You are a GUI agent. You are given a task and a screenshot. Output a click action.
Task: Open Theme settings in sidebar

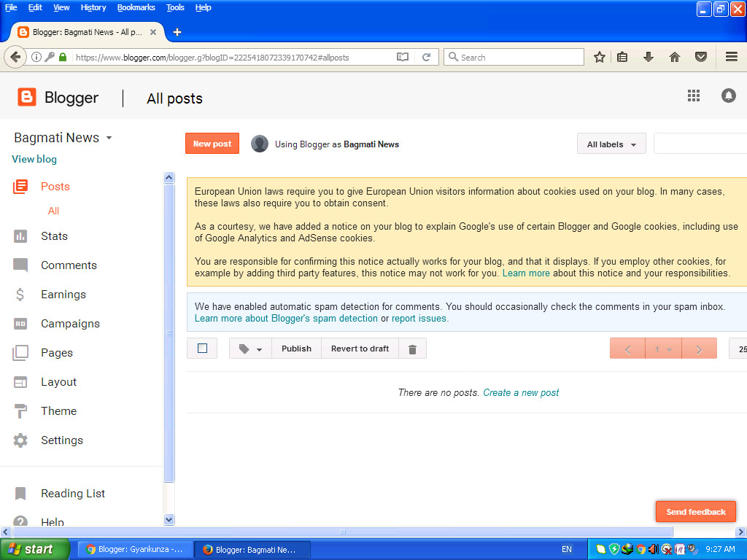click(x=58, y=411)
